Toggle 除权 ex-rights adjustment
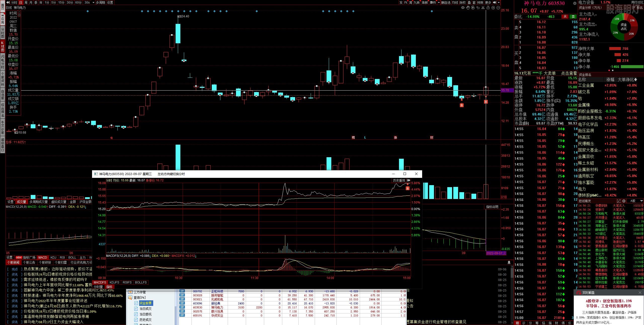644x325 pixels. 463,3
